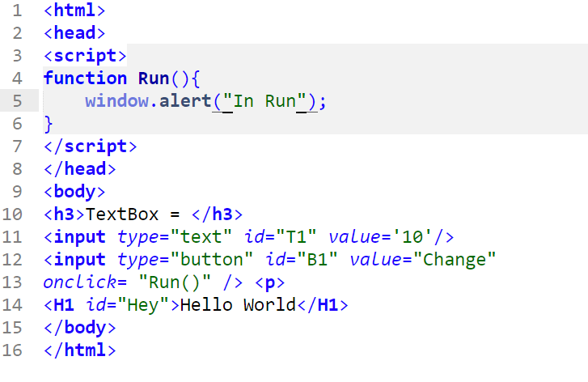Click the closing brace on line 6
The width and height of the screenshot is (588, 382).
tap(49, 124)
